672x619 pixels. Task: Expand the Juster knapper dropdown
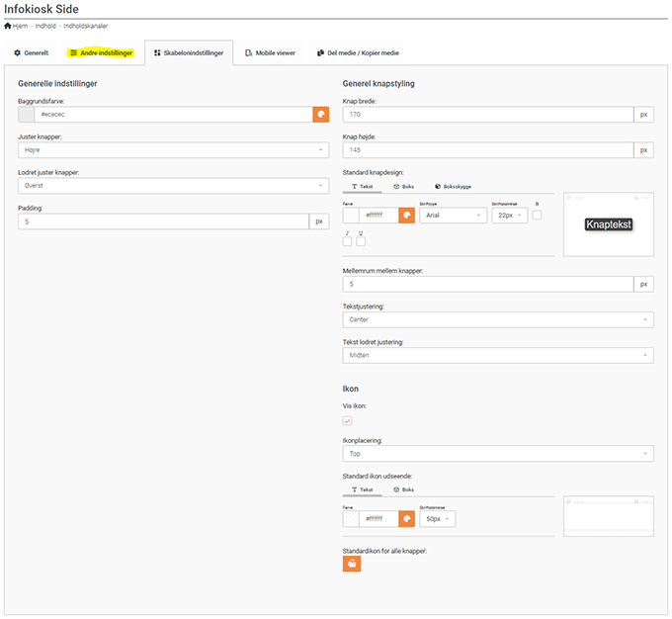[173, 150]
